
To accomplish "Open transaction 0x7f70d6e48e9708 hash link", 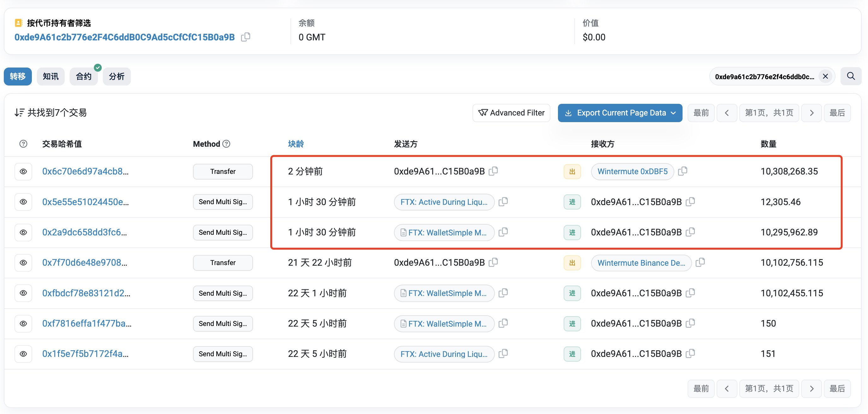I will point(85,262).
